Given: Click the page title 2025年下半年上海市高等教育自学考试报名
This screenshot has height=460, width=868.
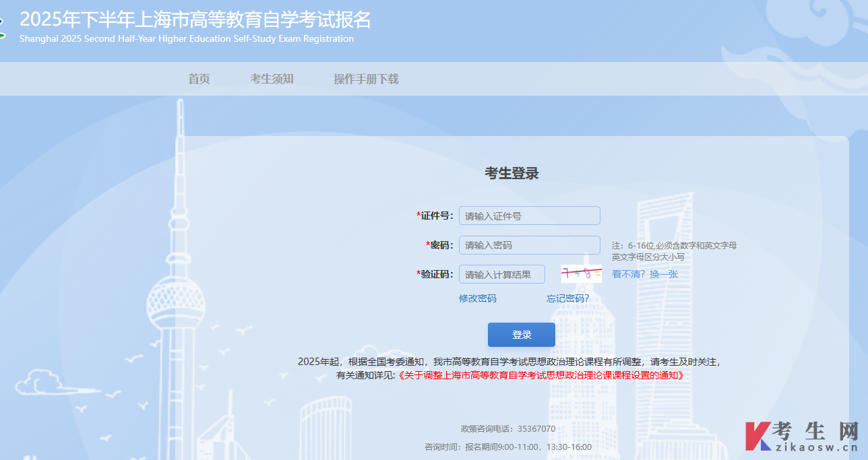Looking at the screenshot, I should pos(195,19).
